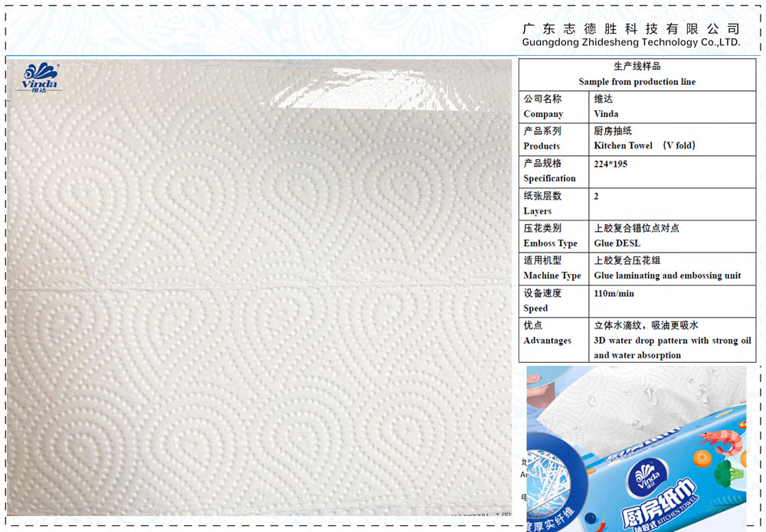Select the specification value "224*195"
The height and width of the screenshot is (532, 766).
point(611,164)
